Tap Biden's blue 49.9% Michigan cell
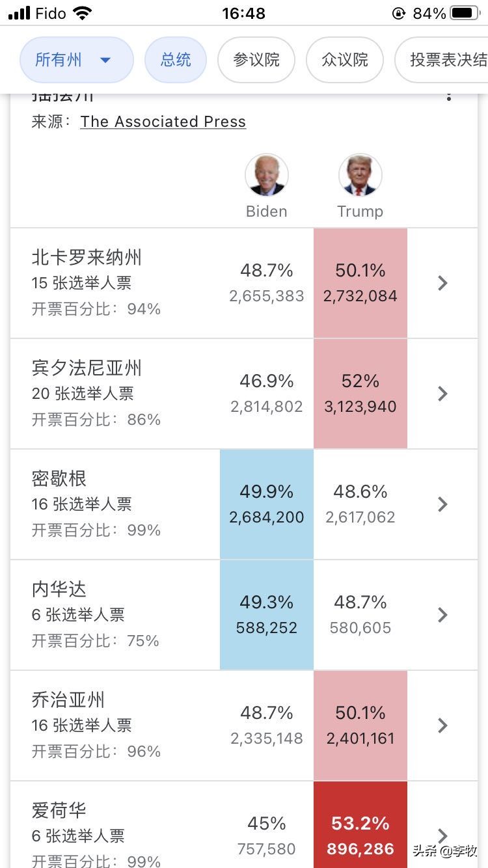Viewport: 488px width, 868px height. pos(267,504)
